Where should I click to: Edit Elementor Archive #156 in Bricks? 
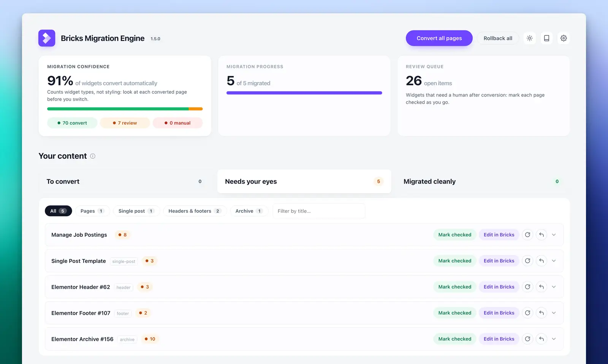click(499, 339)
